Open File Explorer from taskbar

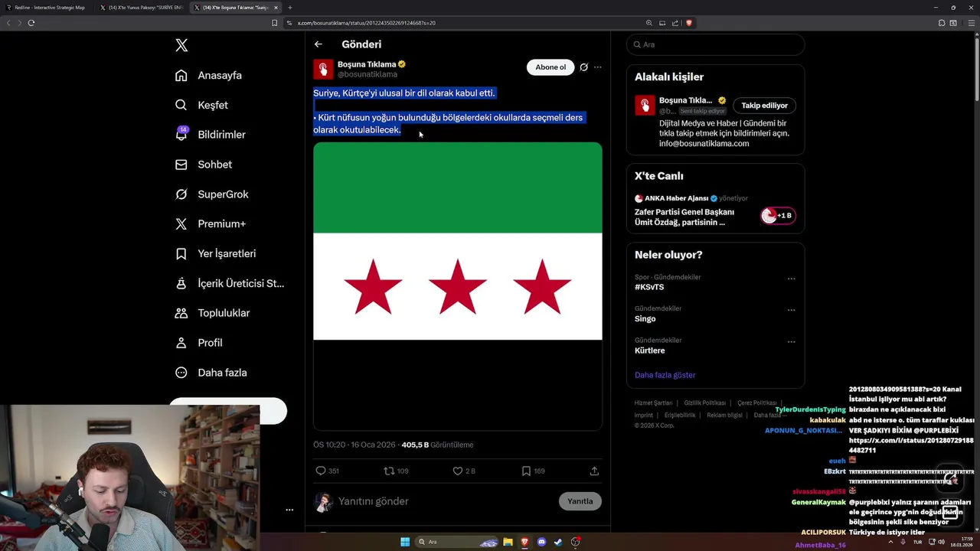(x=508, y=542)
